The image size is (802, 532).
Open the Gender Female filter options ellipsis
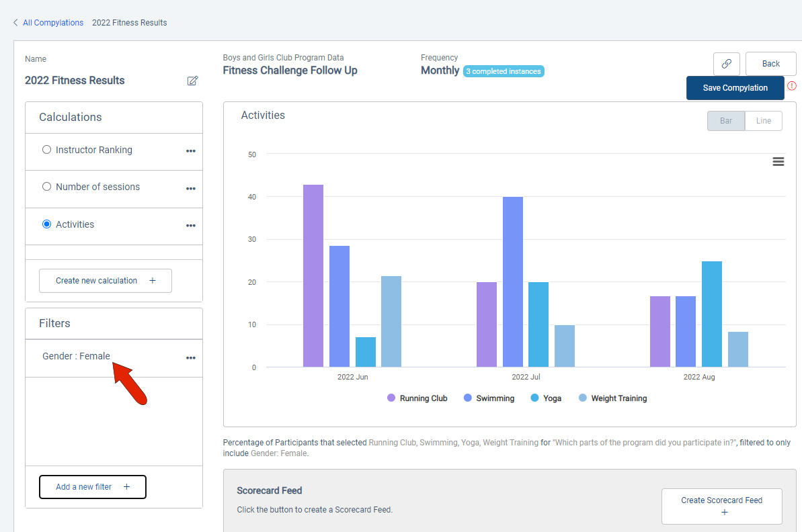[x=191, y=358]
